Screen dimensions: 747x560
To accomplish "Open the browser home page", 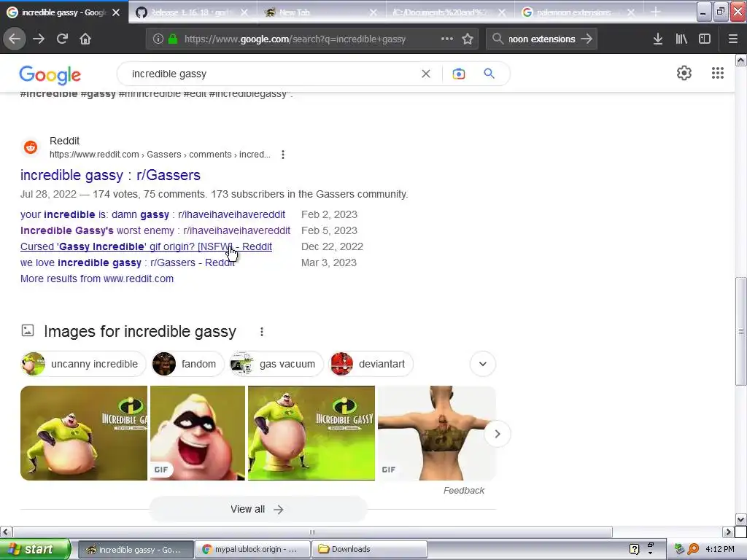I will [85, 39].
